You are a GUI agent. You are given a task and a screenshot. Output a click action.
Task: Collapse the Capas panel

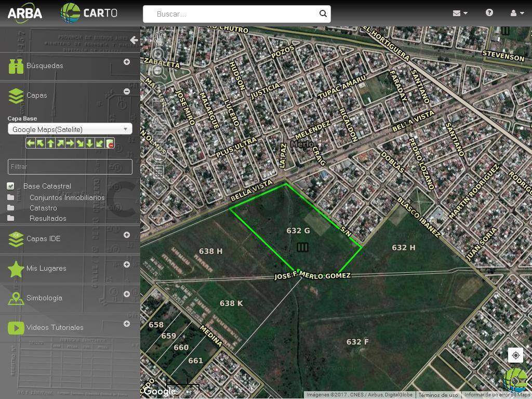pos(126,91)
